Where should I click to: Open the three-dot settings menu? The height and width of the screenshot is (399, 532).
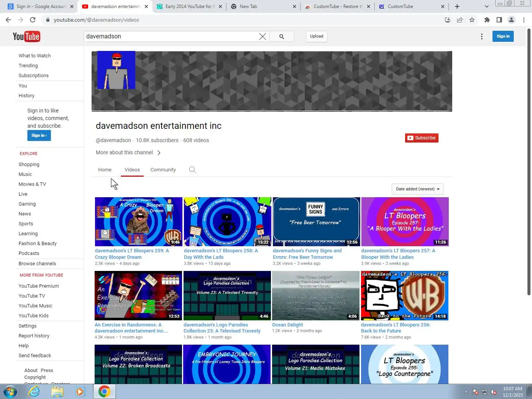coord(482,36)
